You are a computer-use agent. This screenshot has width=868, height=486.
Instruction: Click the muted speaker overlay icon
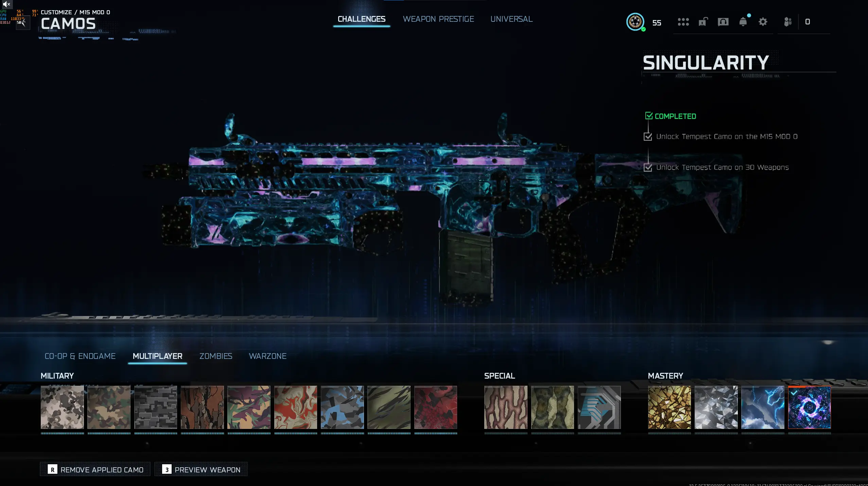point(6,4)
